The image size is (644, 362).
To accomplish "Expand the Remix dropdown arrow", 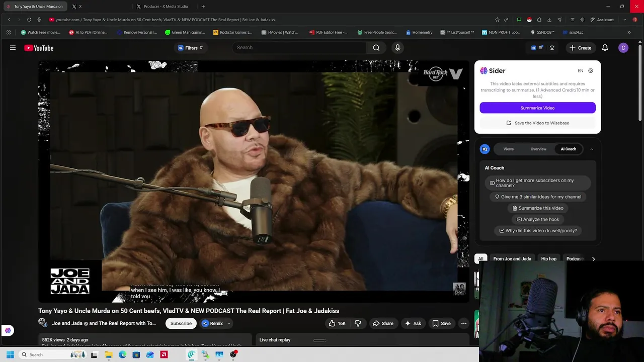I will 228,323.
